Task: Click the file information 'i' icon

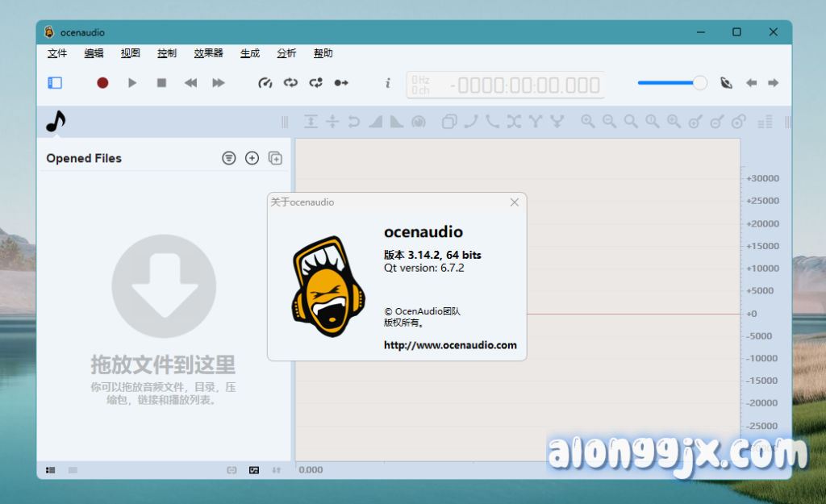Action: point(388,82)
